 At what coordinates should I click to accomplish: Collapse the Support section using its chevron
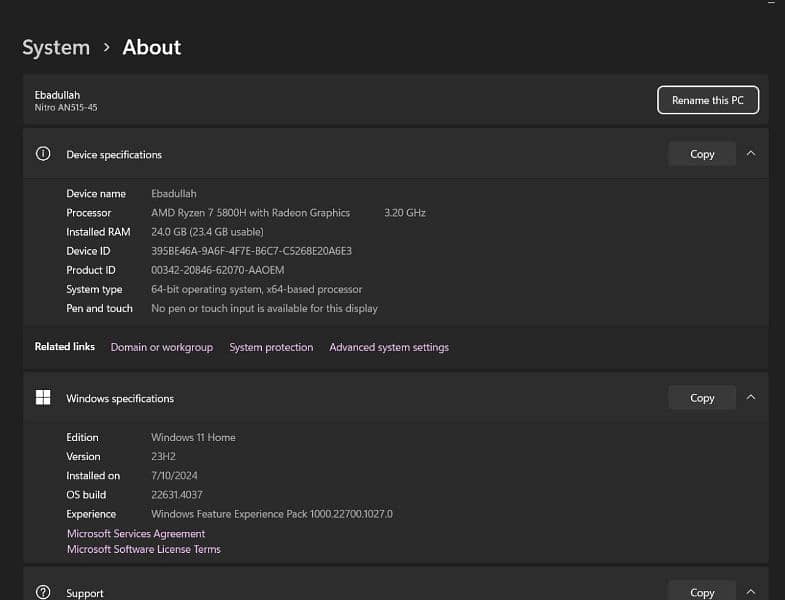point(751,592)
